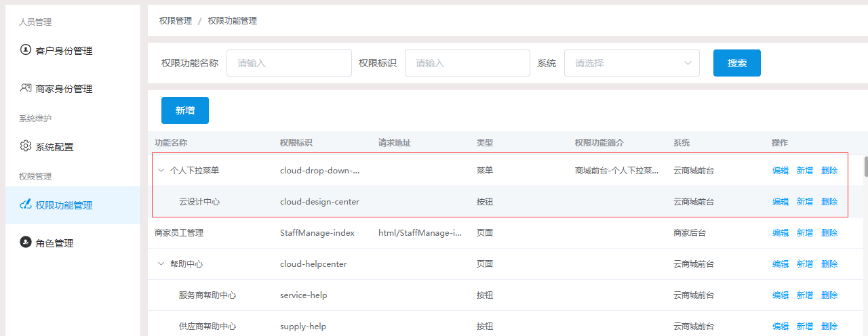Click the 云设计中心 name cell
Viewport: 868px width, 336px height.
[x=199, y=202]
